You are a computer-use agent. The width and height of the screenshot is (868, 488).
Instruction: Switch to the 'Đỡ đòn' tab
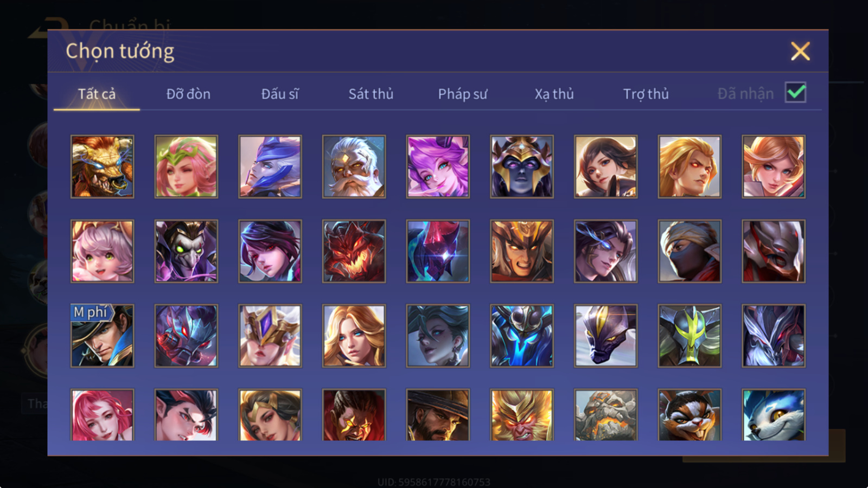pos(188,94)
